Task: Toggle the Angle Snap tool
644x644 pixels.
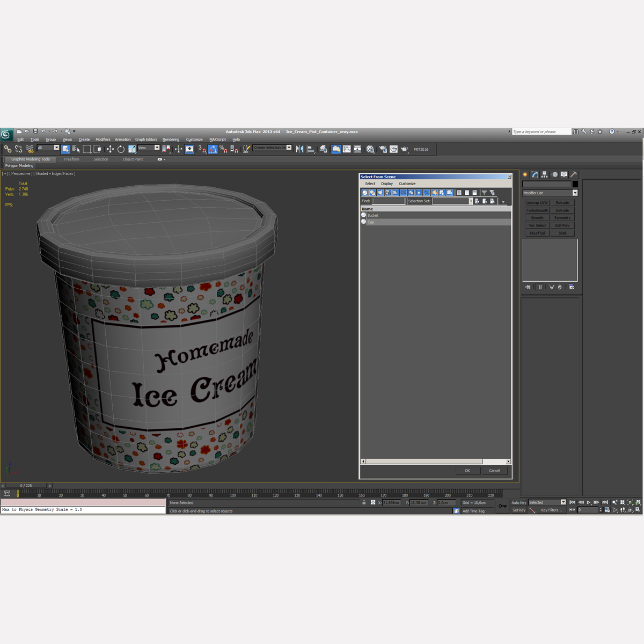Action: pos(213,149)
